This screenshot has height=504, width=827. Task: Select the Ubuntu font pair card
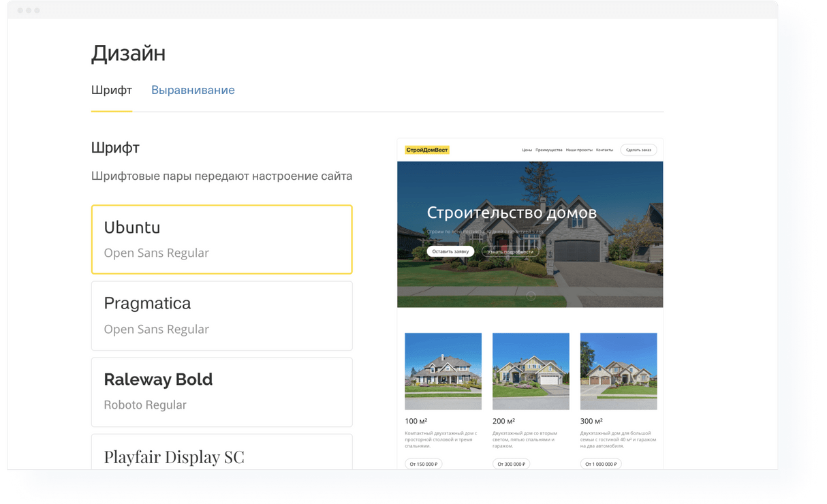(x=222, y=240)
